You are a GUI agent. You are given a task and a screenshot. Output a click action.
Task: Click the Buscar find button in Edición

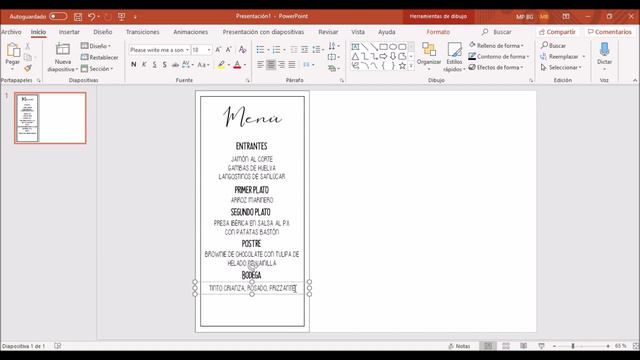(x=553, y=45)
